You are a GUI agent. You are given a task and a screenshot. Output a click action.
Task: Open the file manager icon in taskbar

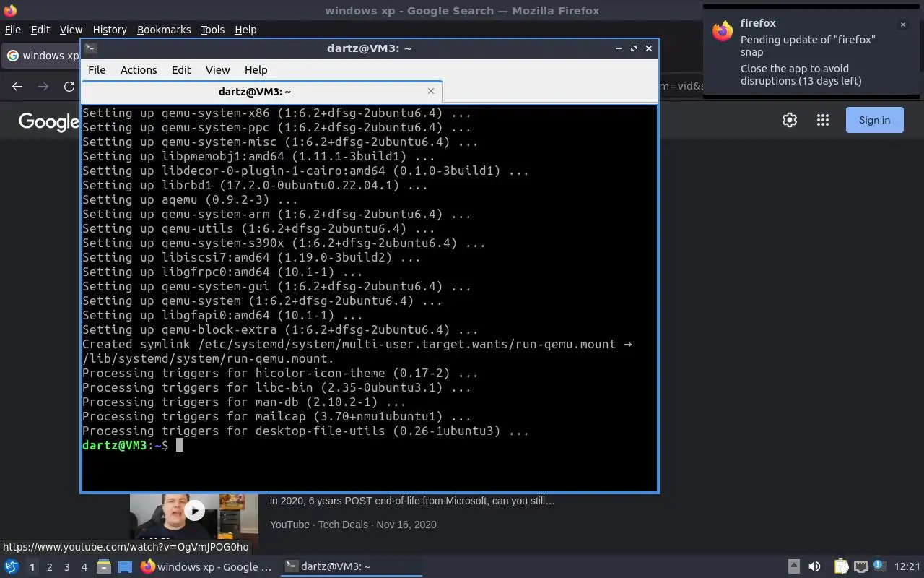103,567
